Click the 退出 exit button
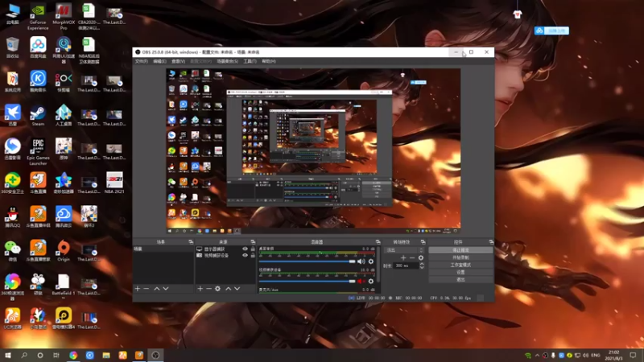Viewport: 644px width, 362px height. click(460, 279)
